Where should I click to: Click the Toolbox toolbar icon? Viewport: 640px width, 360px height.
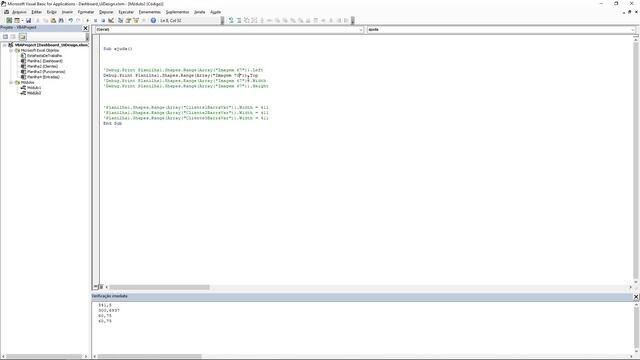pos(144,20)
